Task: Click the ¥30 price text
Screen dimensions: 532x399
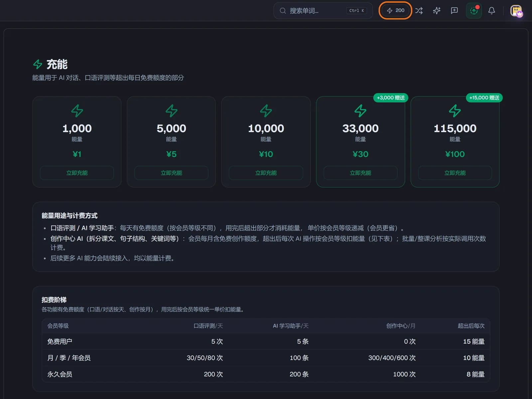Action: pos(360,154)
